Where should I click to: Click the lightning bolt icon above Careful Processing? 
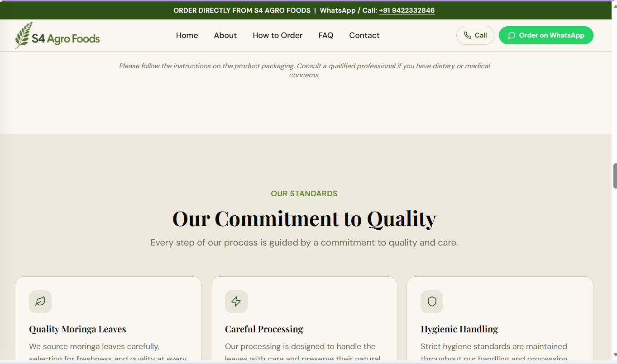(x=236, y=302)
